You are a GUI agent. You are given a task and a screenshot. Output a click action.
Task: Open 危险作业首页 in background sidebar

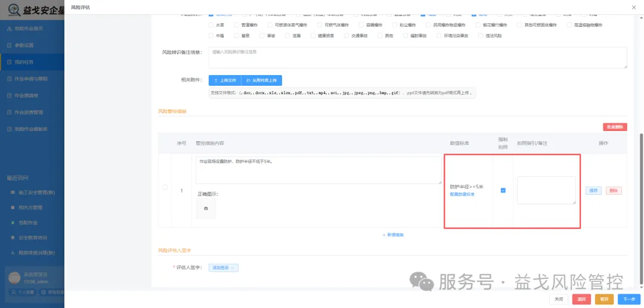coord(32,29)
